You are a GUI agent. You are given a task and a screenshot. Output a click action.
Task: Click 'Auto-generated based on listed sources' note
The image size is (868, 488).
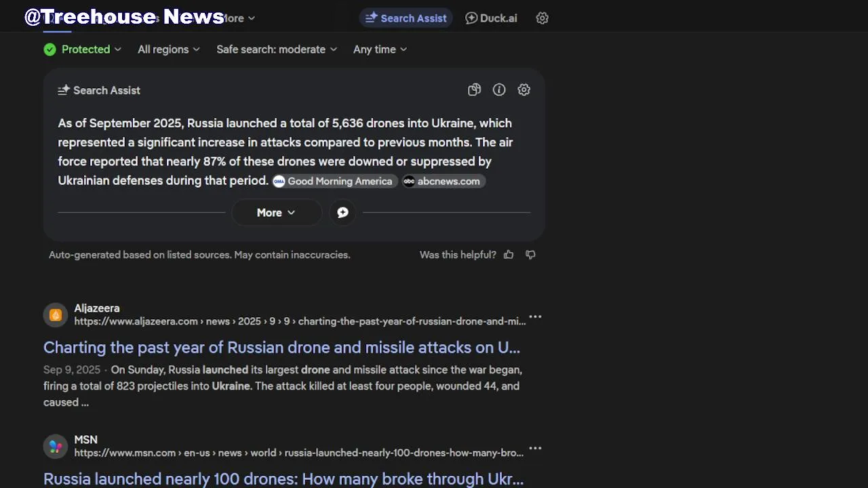click(199, 255)
